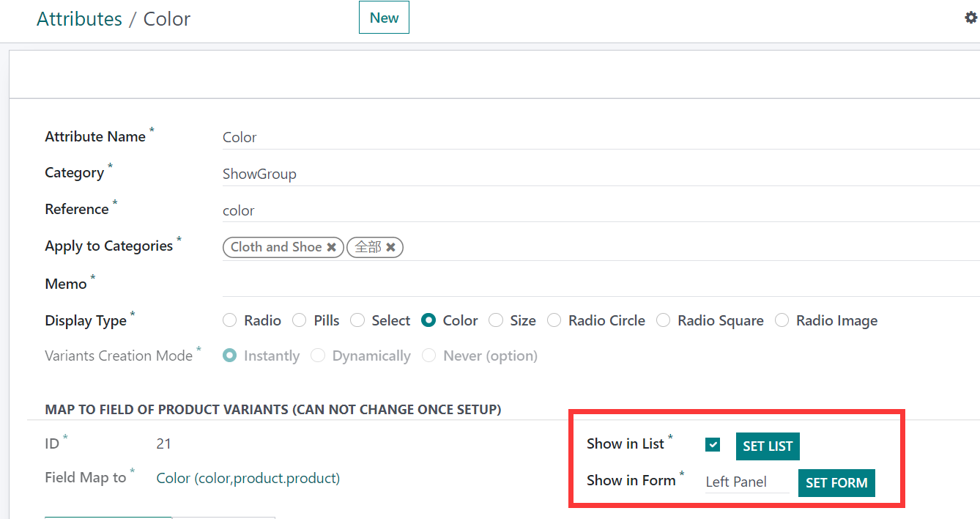The width and height of the screenshot is (980, 519).
Task: Select the Radio Image display type
Action: click(x=782, y=320)
